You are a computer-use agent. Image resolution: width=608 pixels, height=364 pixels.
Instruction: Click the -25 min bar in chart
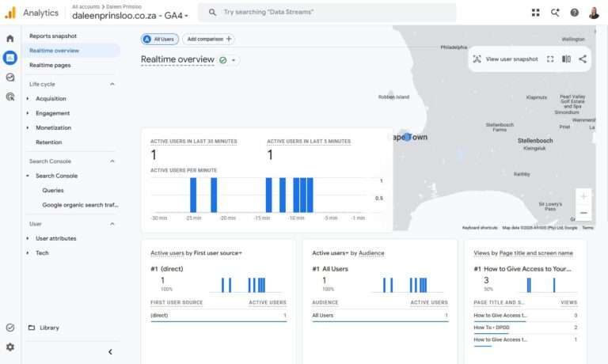[193, 195]
